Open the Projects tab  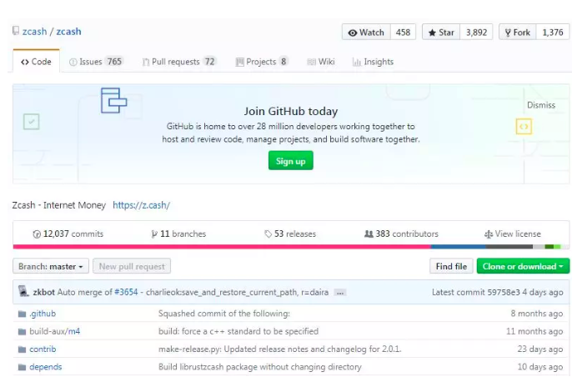(x=262, y=62)
